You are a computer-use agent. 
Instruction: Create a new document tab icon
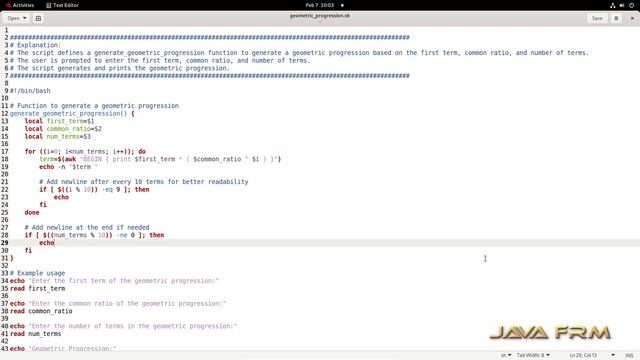38,18
